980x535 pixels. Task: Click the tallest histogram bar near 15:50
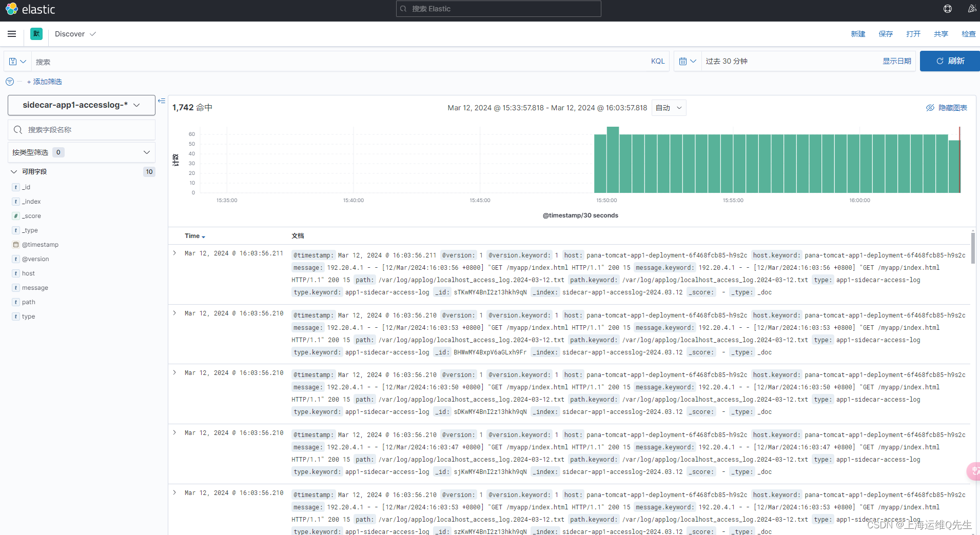[x=613, y=160]
